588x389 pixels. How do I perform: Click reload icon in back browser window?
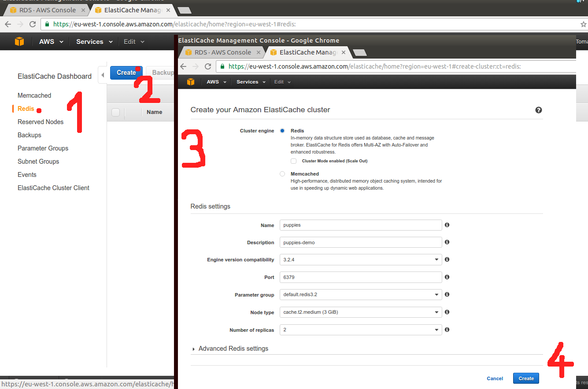coord(33,24)
